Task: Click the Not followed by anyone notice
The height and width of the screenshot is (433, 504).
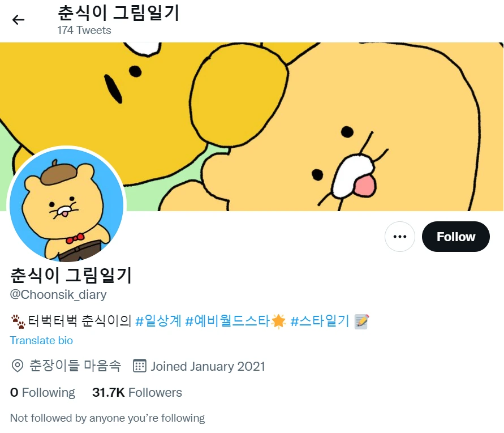Action: pyautogui.click(x=107, y=418)
